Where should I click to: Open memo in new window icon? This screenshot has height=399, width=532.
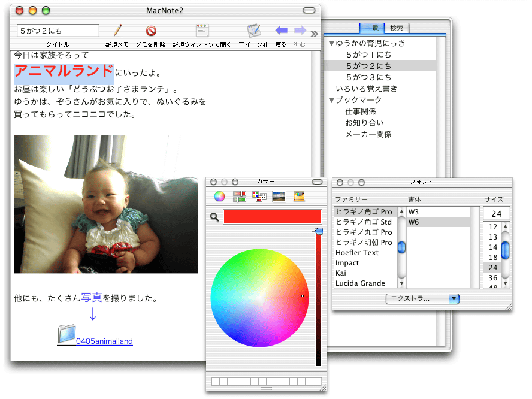tap(202, 30)
